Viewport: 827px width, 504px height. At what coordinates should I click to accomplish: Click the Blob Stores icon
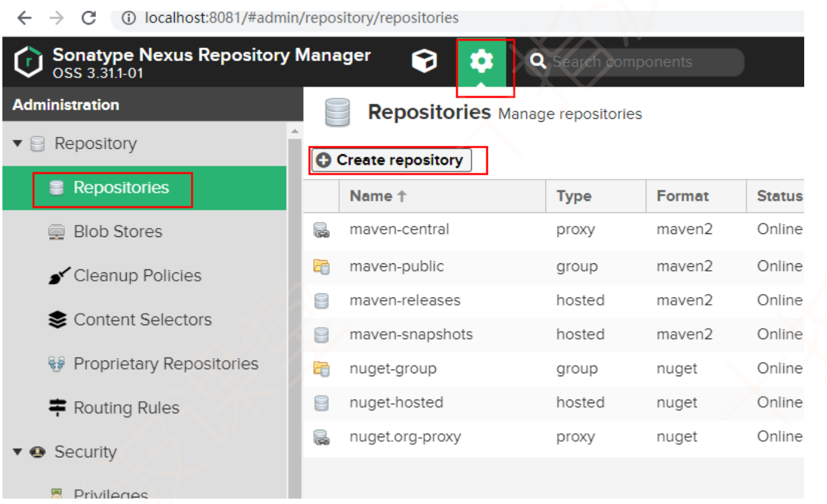coord(56,232)
